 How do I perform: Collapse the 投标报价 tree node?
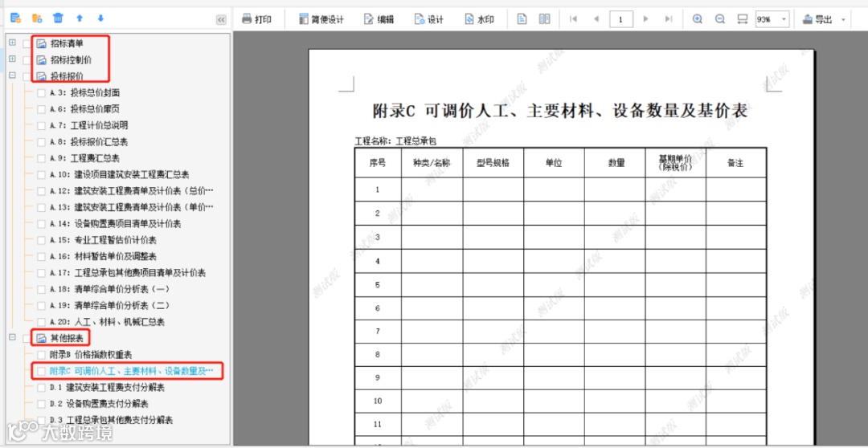pyautogui.click(x=12, y=75)
